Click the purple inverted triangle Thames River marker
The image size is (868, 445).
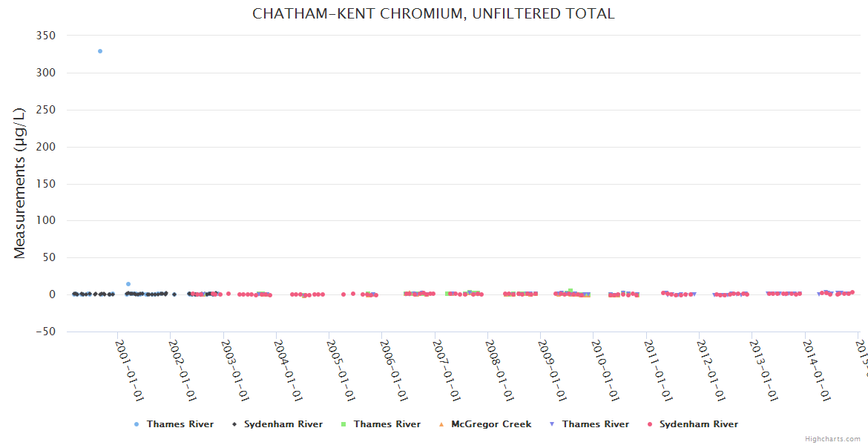click(553, 424)
